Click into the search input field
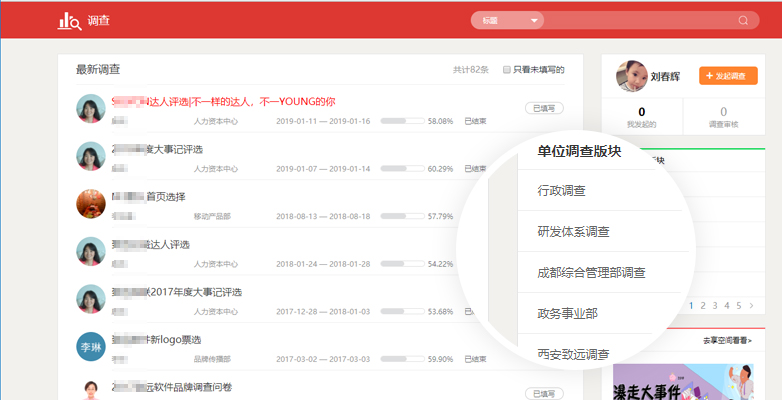 point(640,20)
